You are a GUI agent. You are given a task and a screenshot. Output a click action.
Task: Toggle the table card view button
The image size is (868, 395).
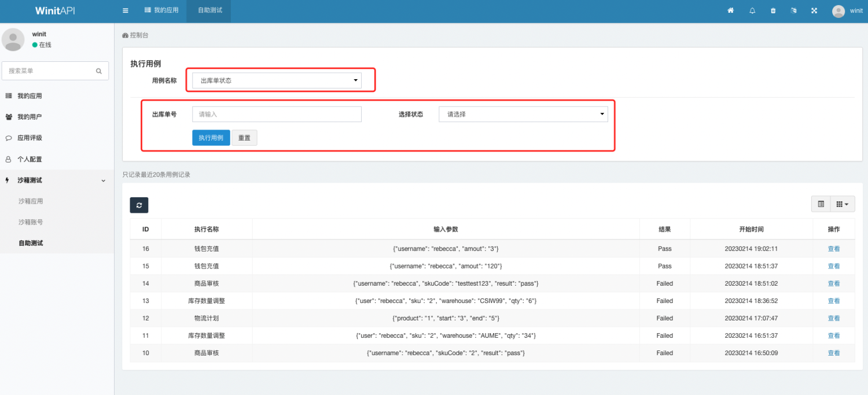(821, 204)
